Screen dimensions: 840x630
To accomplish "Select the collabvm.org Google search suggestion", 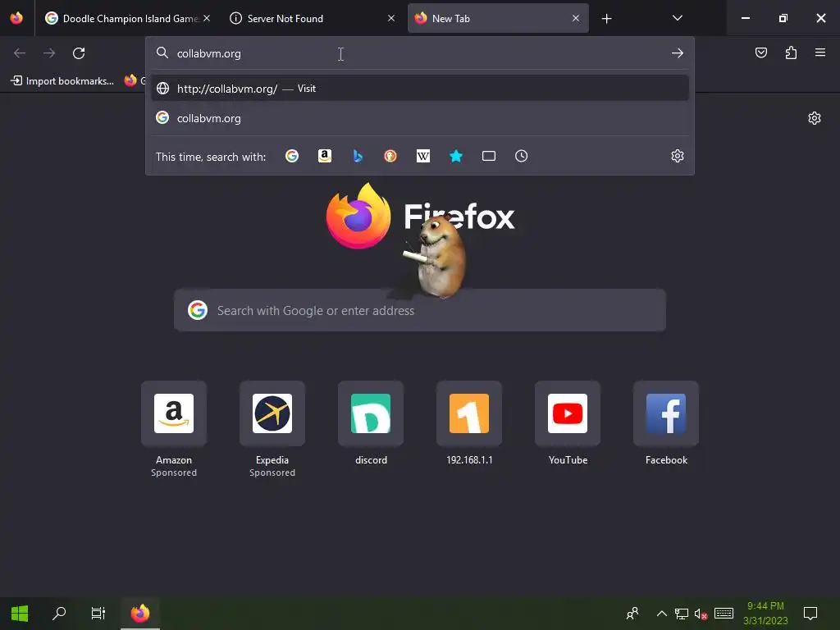I will 419,118.
